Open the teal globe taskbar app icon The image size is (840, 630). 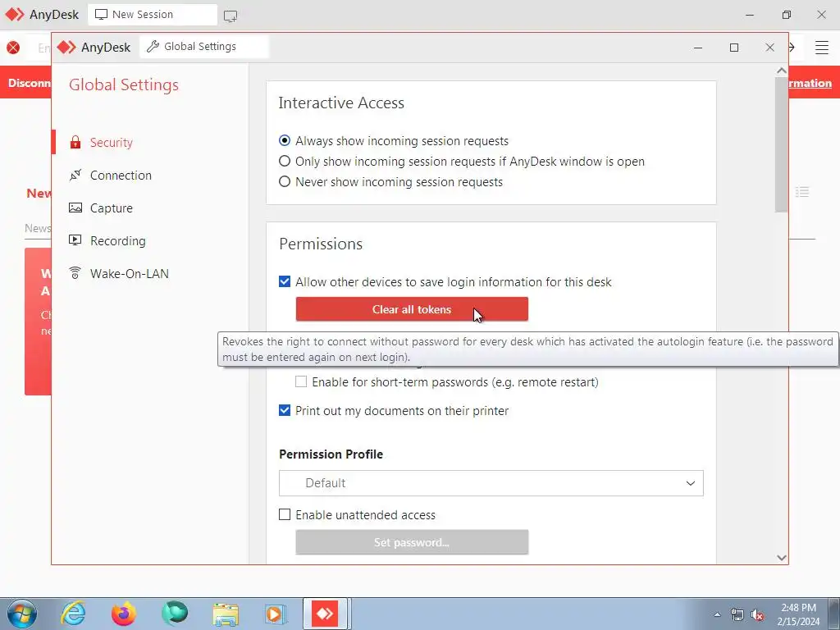(x=175, y=614)
